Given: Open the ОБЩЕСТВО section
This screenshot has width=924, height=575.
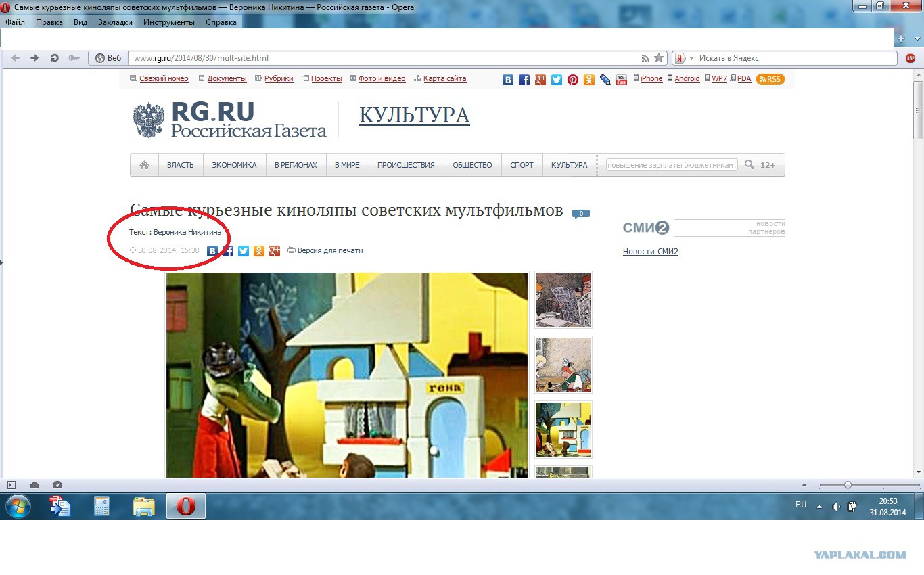Looking at the screenshot, I should click(472, 165).
